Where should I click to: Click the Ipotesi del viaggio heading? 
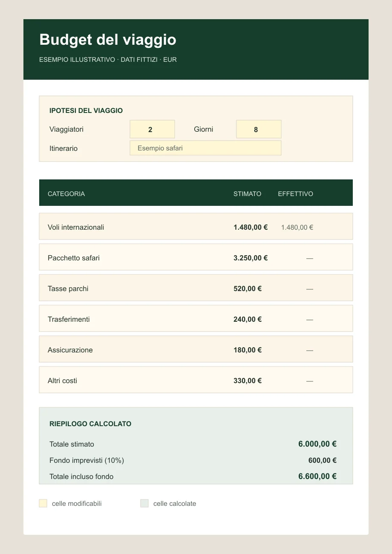click(x=86, y=110)
